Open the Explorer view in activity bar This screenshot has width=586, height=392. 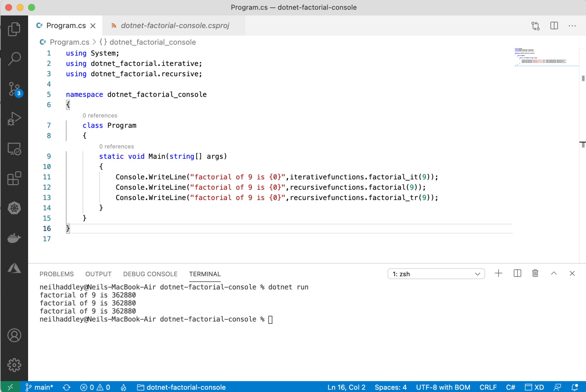tap(14, 29)
